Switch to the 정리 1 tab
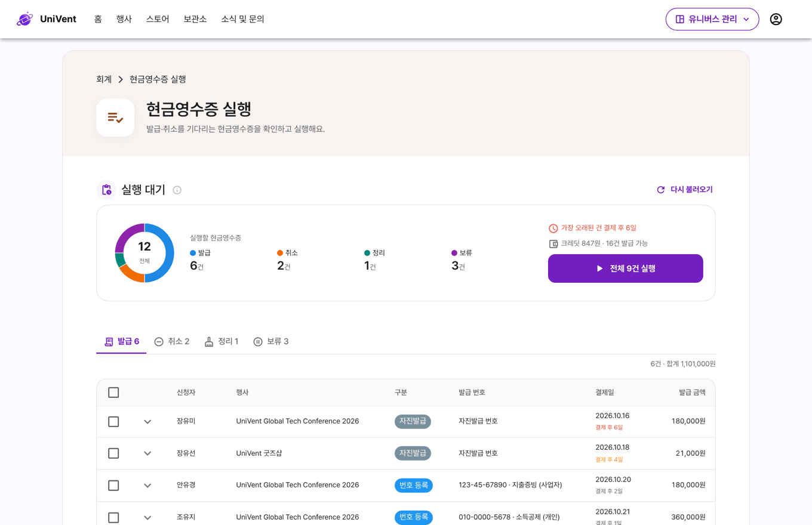Viewport: 812px width, 525px height. (x=221, y=341)
